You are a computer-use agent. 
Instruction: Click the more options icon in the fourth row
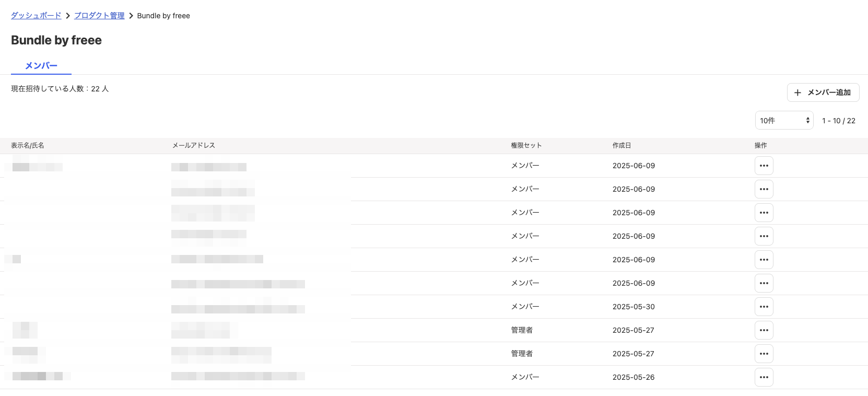coord(764,236)
